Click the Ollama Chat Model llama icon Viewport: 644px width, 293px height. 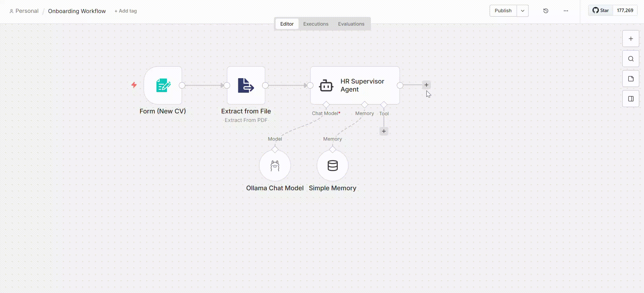coord(275,166)
